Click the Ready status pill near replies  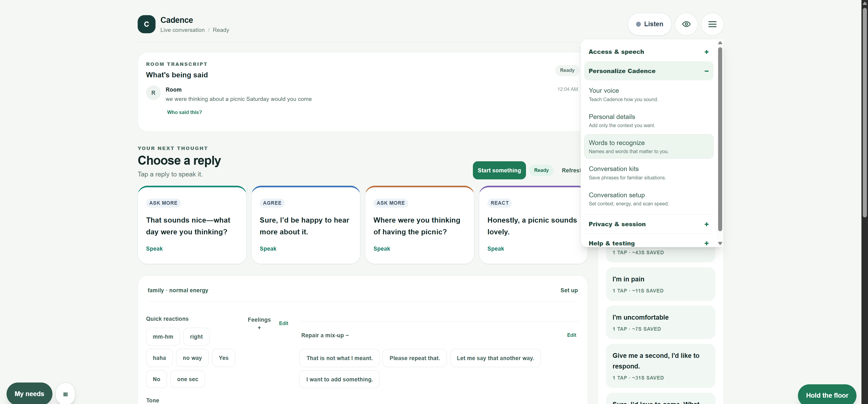(x=541, y=170)
